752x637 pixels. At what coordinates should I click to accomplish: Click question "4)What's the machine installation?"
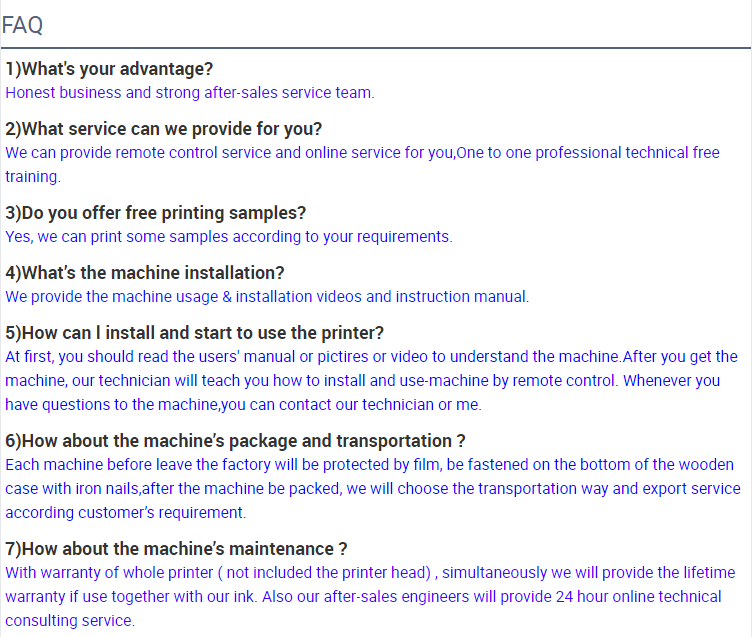tap(145, 273)
